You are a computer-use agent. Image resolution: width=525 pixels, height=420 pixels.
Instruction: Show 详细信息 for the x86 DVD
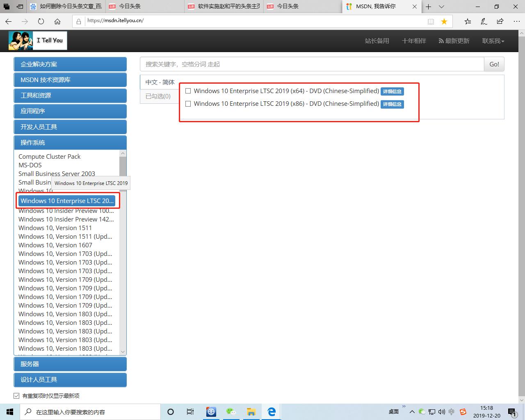[392, 104]
